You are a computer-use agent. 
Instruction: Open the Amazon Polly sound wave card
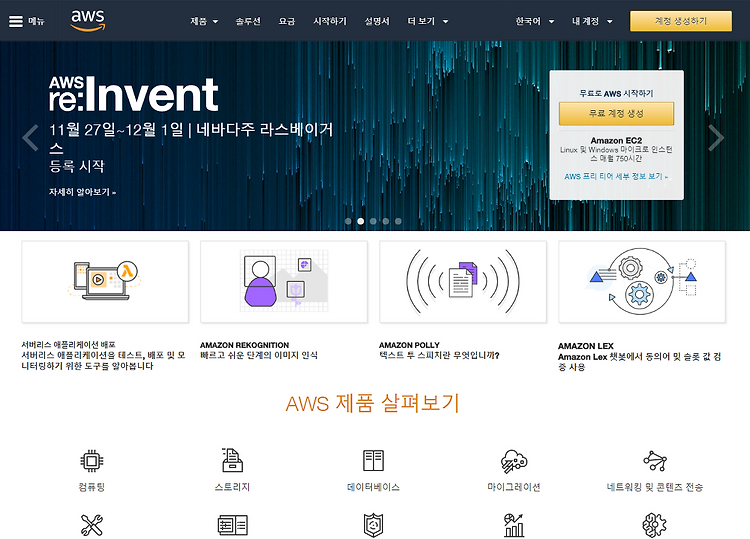pyautogui.click(x=463, y=282)
